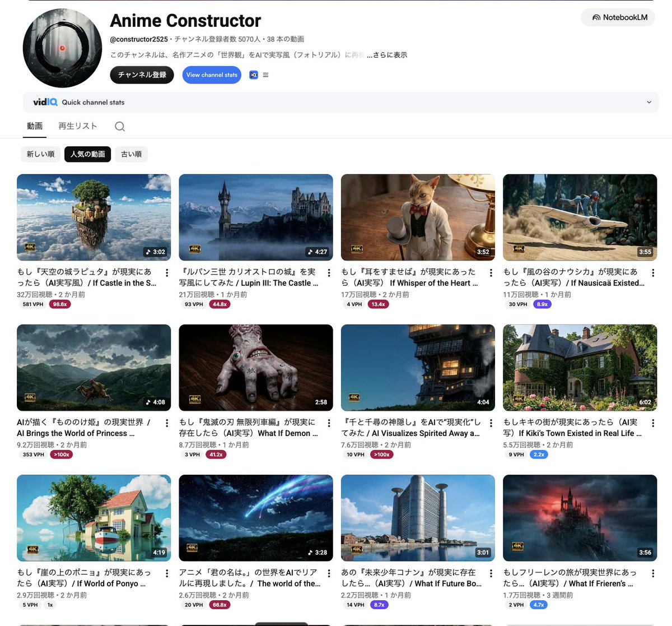
Task: Play the floating island Laputa thumbnail
Action: coord(94,217)
